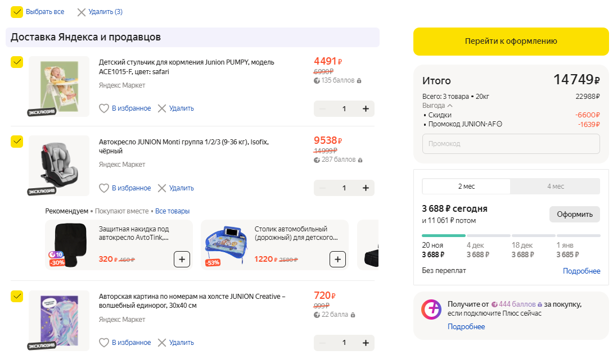Click heart icon for unicorn painting
The width and height of the screenshot is (613, 364).
tap(103, 343)
